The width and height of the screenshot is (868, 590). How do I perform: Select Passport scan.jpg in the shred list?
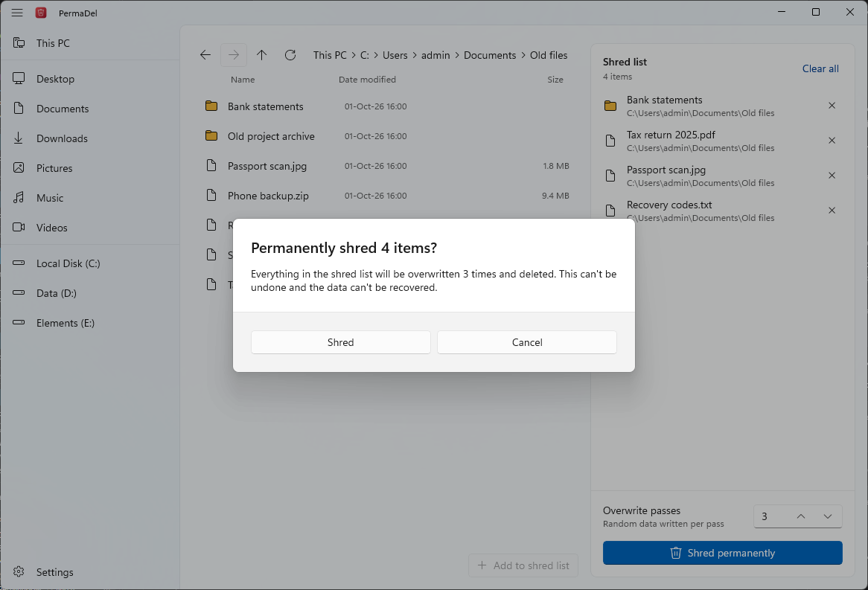pos(722,176)
